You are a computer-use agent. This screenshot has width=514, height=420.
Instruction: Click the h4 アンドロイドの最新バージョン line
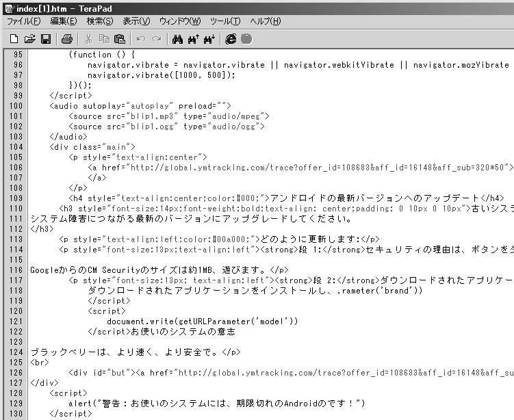coord(287,198)
